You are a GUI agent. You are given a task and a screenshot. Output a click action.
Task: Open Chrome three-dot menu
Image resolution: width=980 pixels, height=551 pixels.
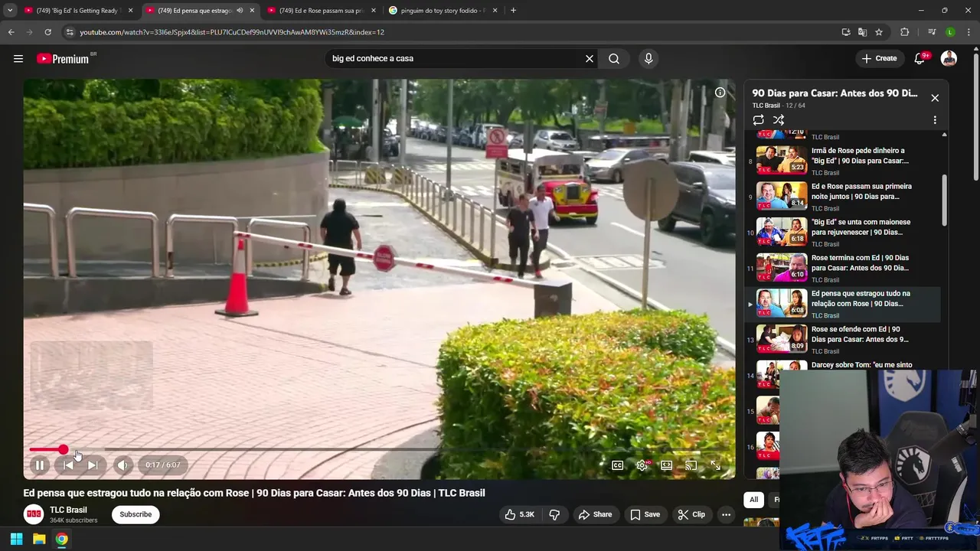969,32
